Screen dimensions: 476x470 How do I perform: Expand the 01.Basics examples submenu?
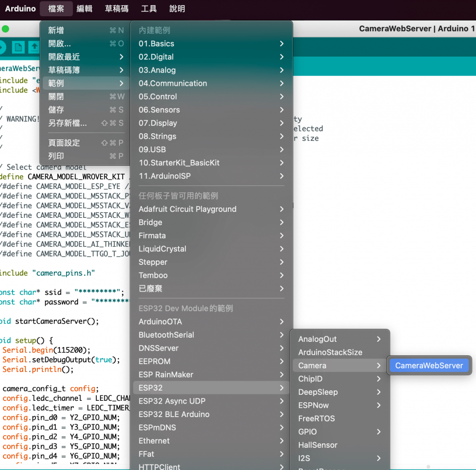click(211, 43)
